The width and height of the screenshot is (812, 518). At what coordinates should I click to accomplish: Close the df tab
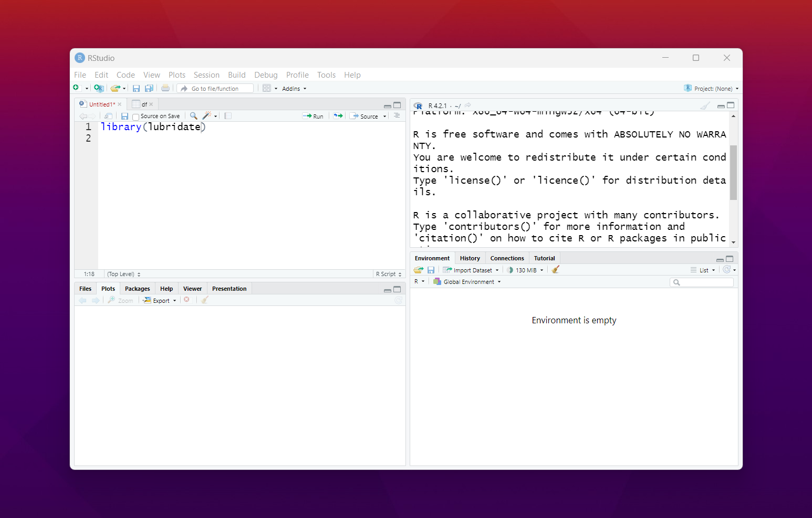point(151,104)
